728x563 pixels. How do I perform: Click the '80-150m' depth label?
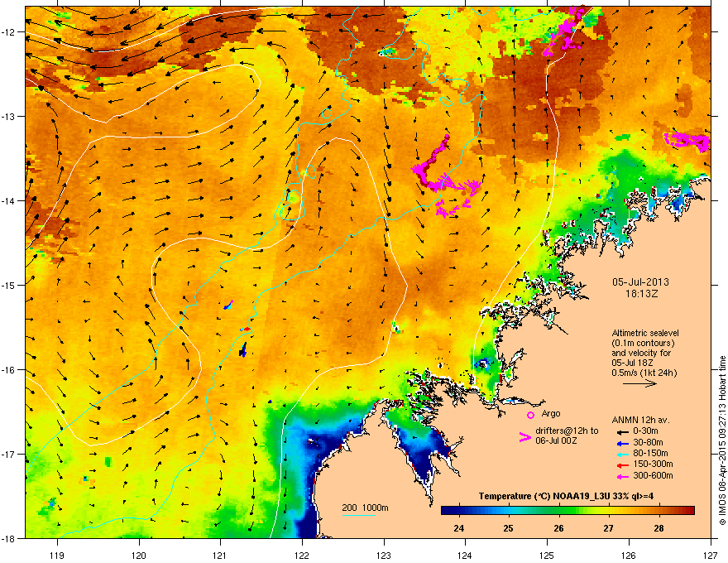pyautogui.click(x=650, y=453)
